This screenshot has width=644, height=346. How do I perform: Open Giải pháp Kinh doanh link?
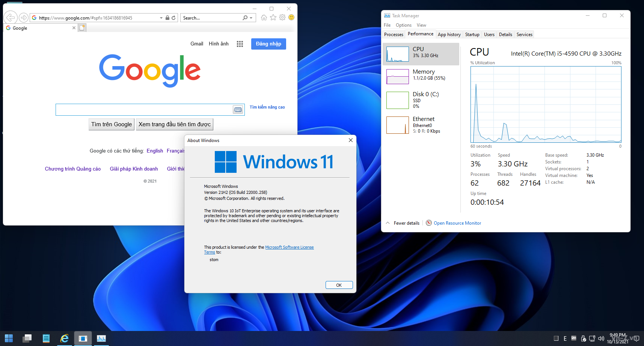click(134, 169)
